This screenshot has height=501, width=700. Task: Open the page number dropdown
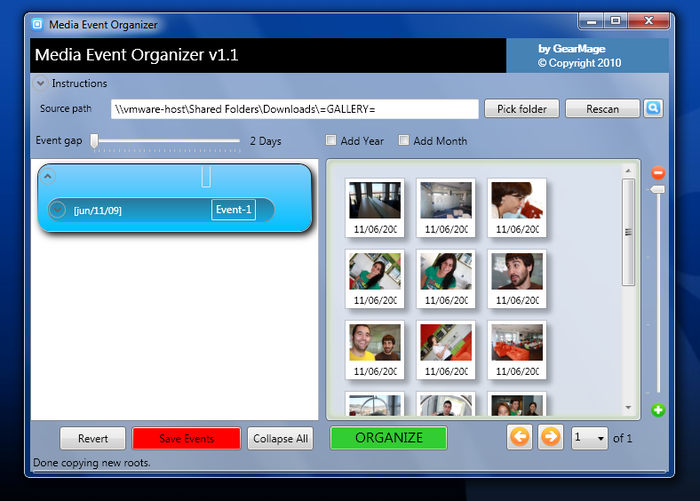tap(600, 439)
